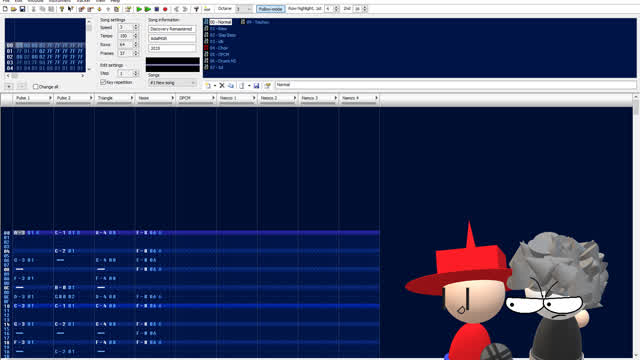Click the Play pattern looped icon
Image resolution: width=640 pixels, height=360 pixels.
click(x=147, y=9)
